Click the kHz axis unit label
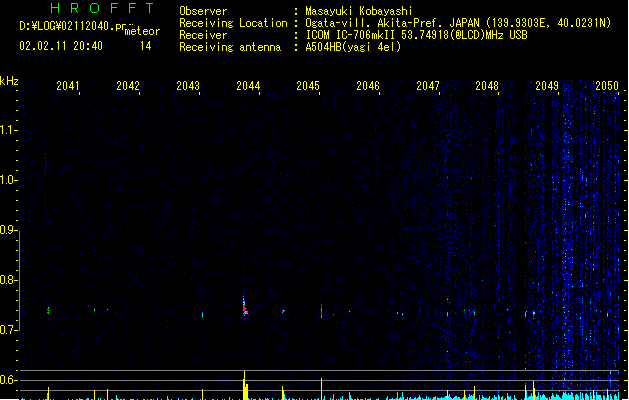 point(9,81)
